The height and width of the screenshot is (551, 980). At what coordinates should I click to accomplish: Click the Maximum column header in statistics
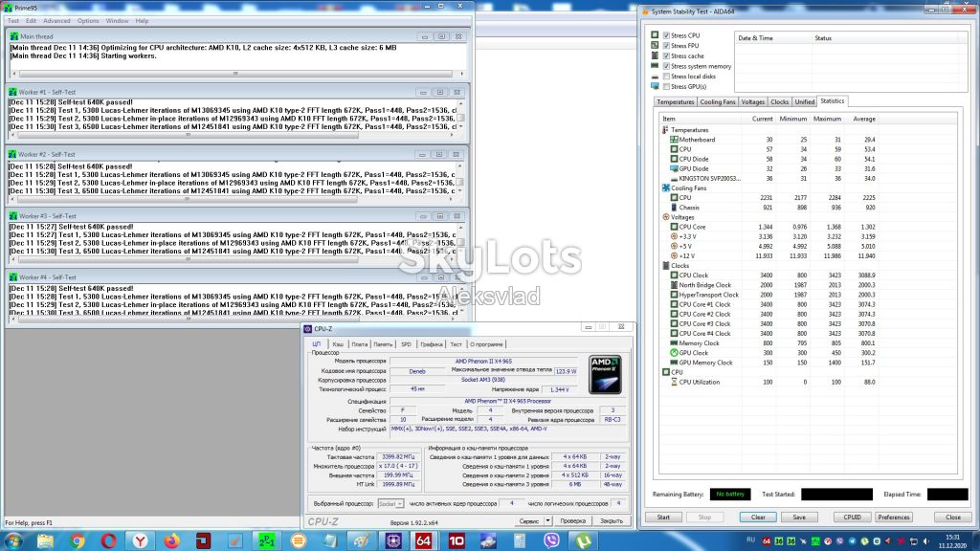pyautogui.click(x=826, y=119)
